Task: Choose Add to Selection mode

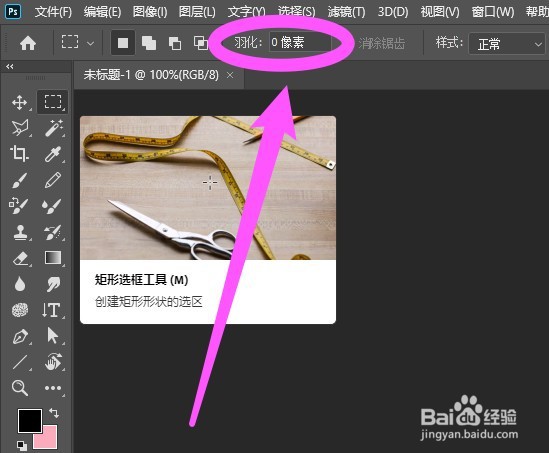Action: pyautogui.click(x=149, y=43)
